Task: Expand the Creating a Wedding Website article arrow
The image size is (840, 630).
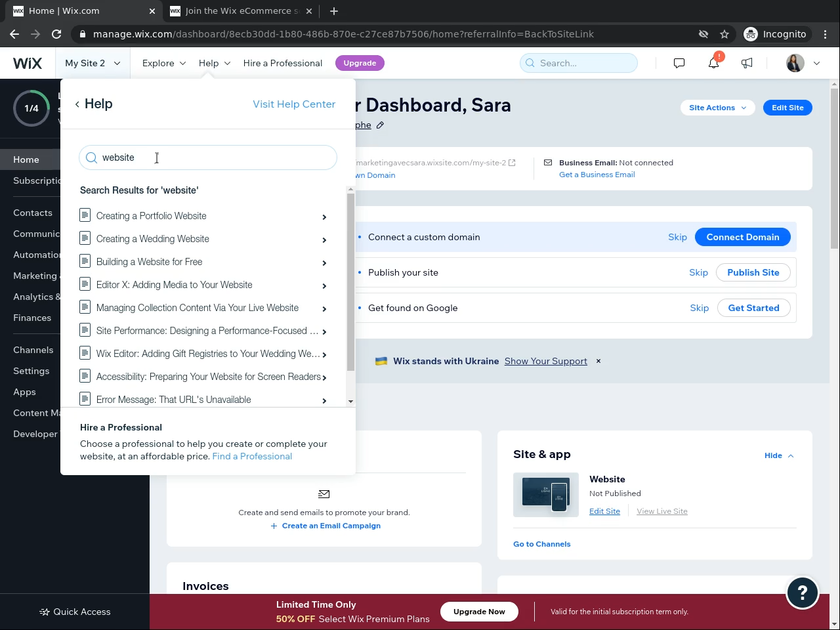Action: point(324,240)
